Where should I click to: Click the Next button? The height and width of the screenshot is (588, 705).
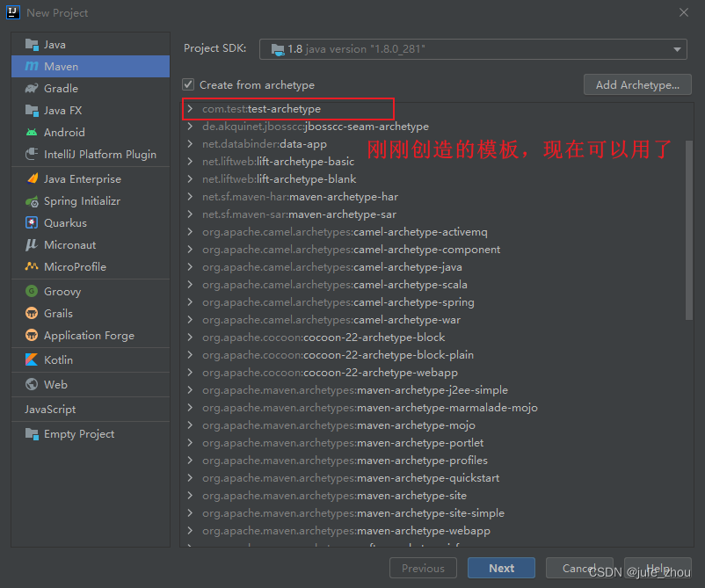point(501,568)
